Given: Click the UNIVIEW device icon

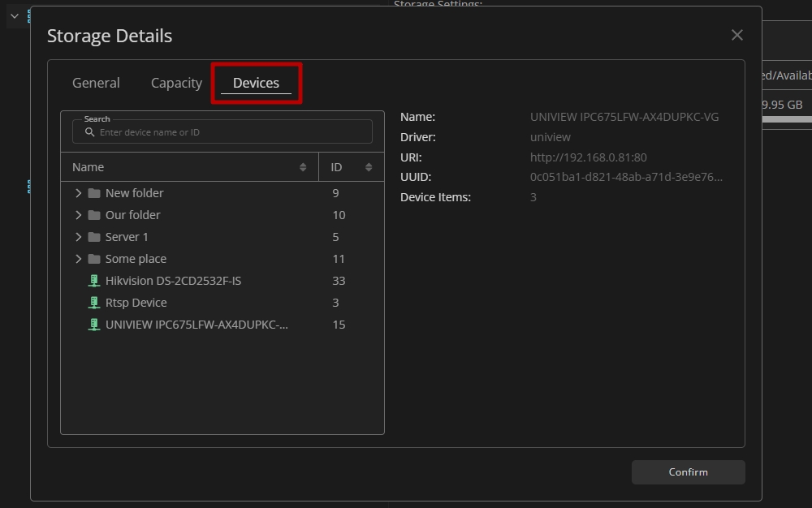Looking at the screenshot, I should click(x=93, y=325).
